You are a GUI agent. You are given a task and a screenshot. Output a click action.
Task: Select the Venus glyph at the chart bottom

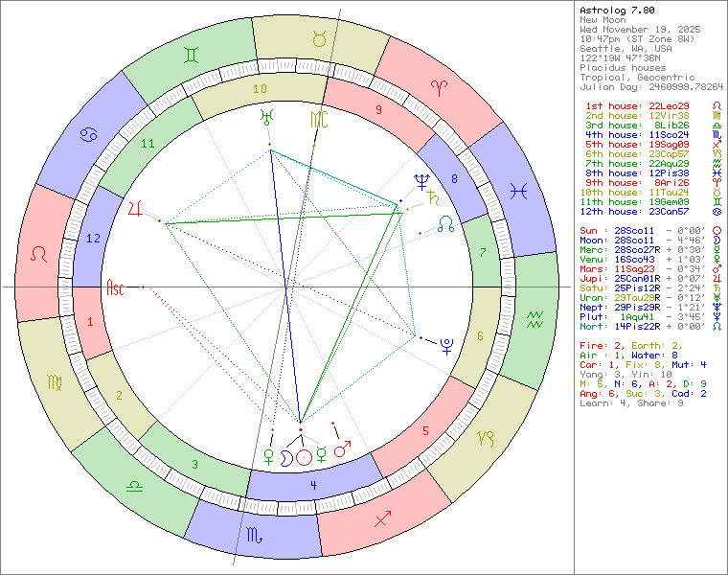point(267,453)
